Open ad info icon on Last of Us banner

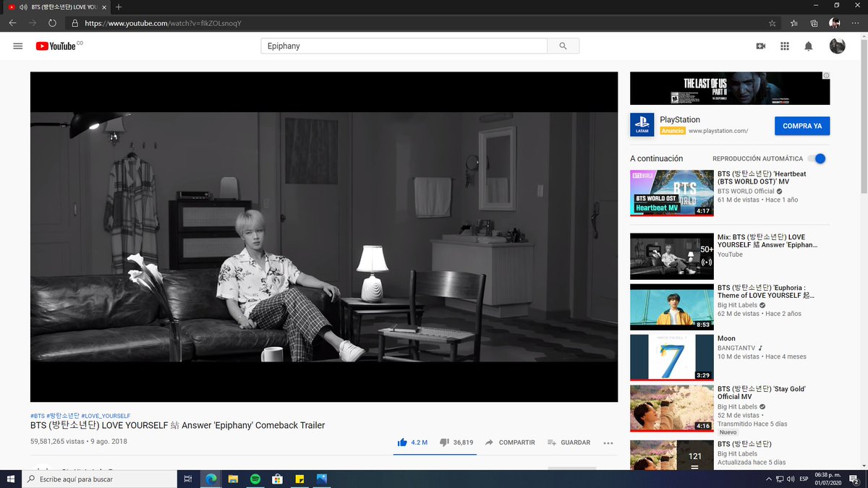click(826, 75)
